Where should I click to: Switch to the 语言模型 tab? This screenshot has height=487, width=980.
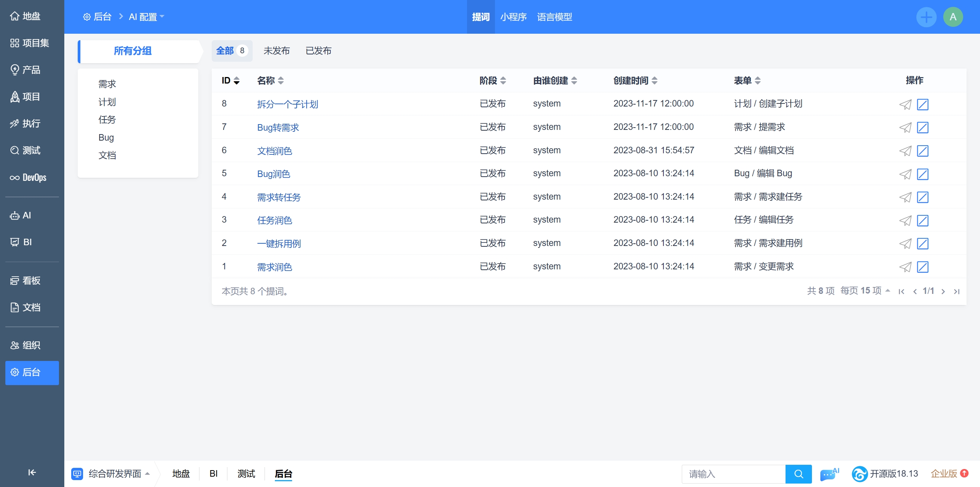554,17
